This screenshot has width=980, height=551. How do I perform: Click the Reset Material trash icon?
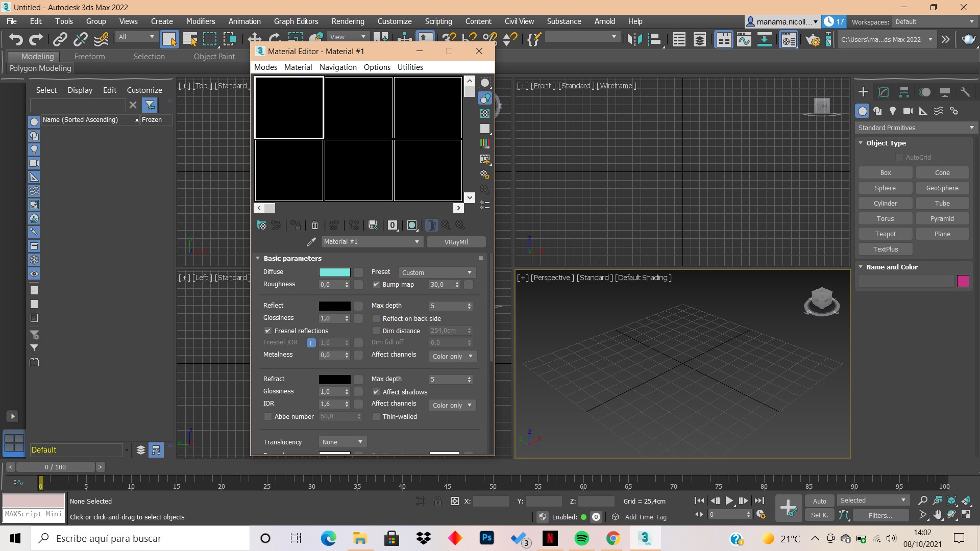[315, 225]
